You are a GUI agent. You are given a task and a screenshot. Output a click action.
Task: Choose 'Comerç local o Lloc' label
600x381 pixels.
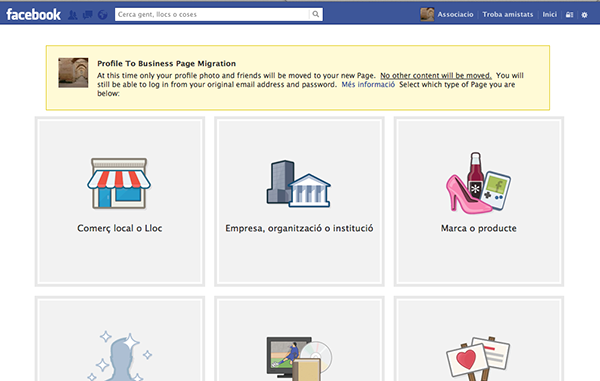tap(120, 228)
